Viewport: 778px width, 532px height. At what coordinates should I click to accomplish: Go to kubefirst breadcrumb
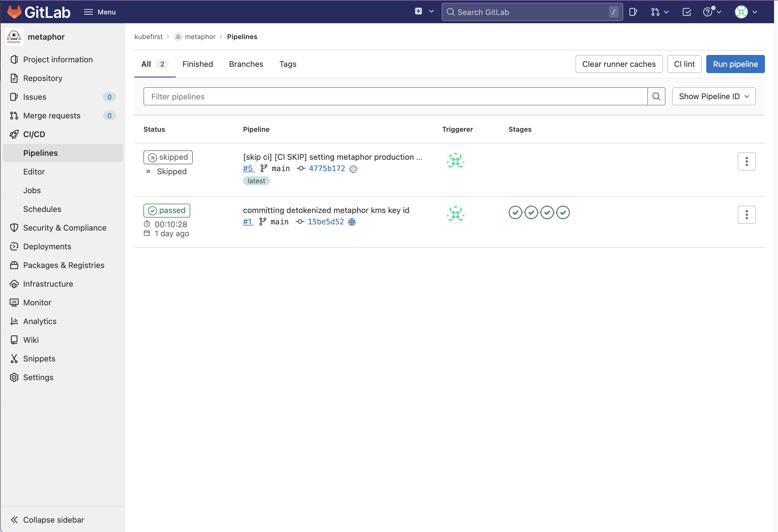(148, 37)
